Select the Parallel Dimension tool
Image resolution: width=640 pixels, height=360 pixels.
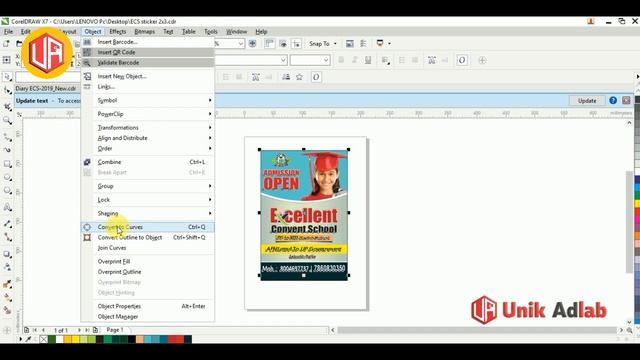click(x=7, y=223)
